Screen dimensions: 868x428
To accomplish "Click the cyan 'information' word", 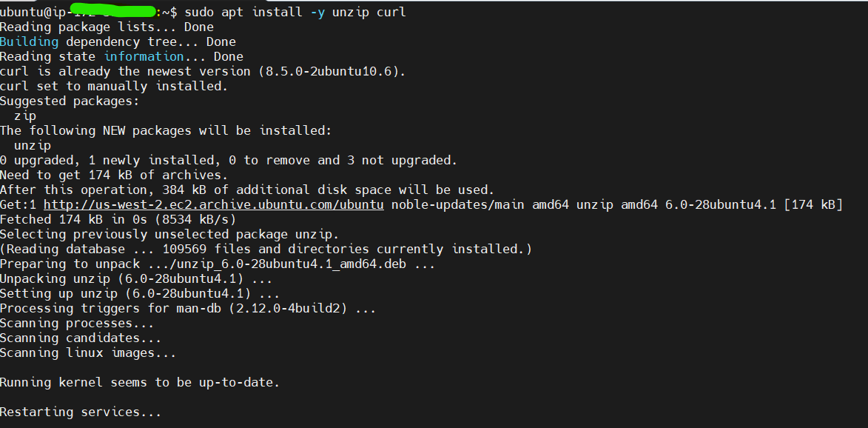I will 144,56.
